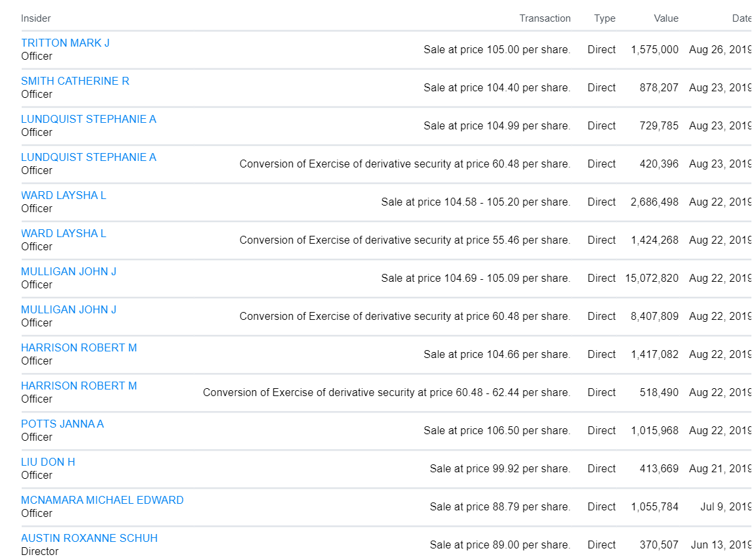756x557 pixels.
Task: Open LUNDQUIST STEPHANIE A link in 420,396 conversion row
Action: pos(89,157)
